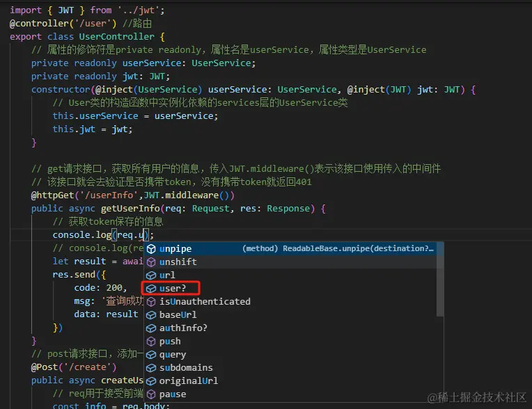Choose originalUrl from suggestions
This screenshot has height=409, width=532.
(x=291, y=381)
